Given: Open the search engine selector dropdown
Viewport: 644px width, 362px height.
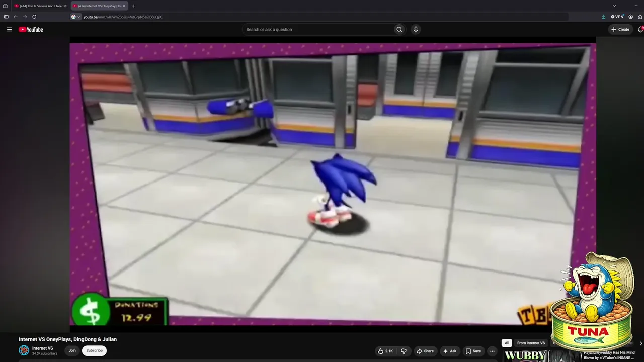Looking at the screenshot, I should point(76,17).
